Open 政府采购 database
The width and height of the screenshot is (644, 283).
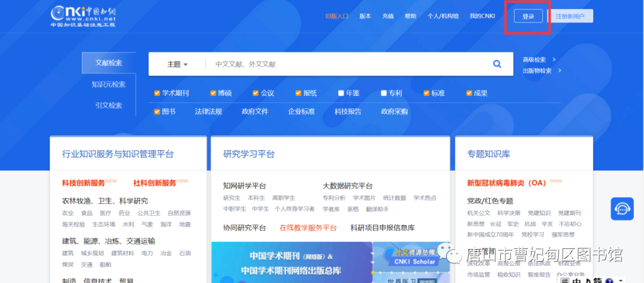(x=395, y=111)
